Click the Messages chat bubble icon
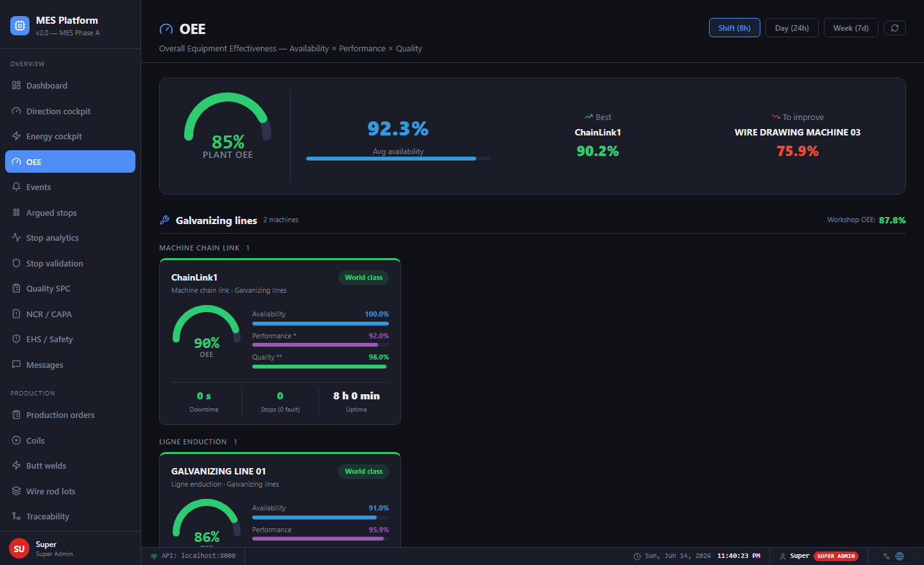Screen dimensions: 924x565 (16, 365)
